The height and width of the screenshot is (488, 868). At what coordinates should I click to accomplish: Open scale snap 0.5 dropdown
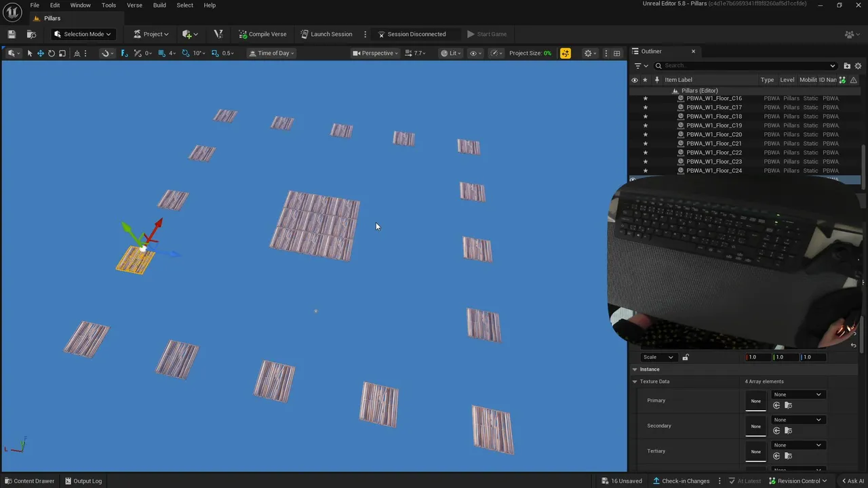(x=229, y=53)
